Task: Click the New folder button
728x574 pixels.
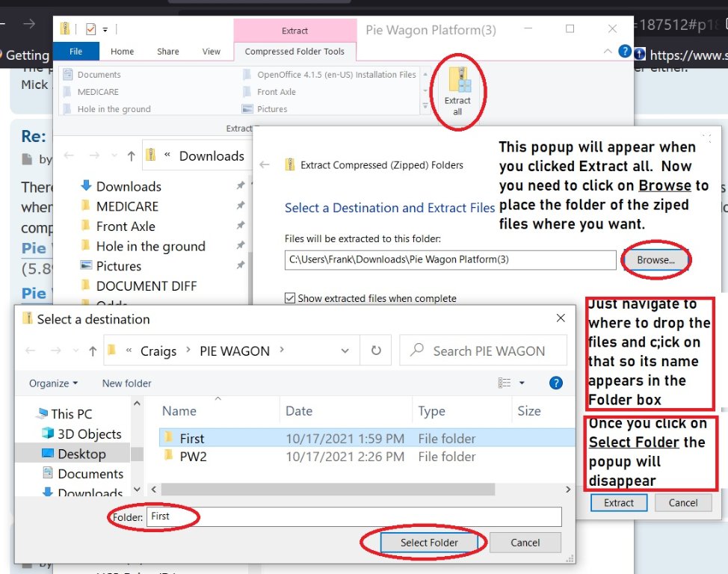Action: coord(126,383)
